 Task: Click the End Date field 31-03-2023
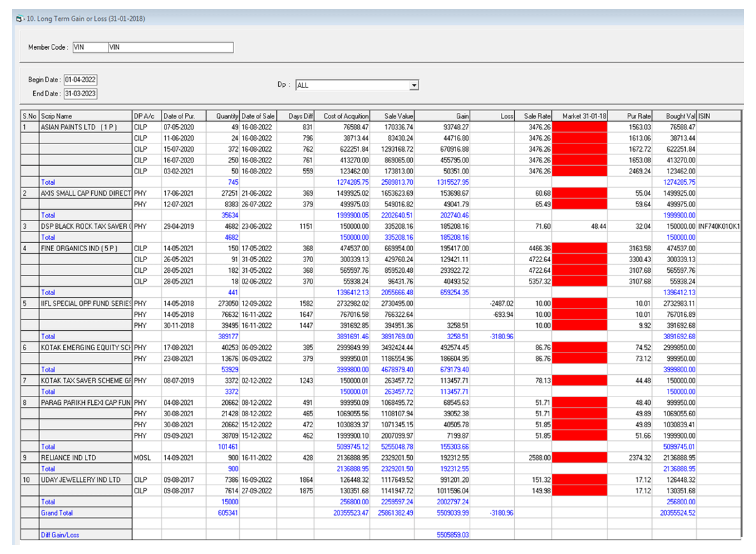[80, 94]
